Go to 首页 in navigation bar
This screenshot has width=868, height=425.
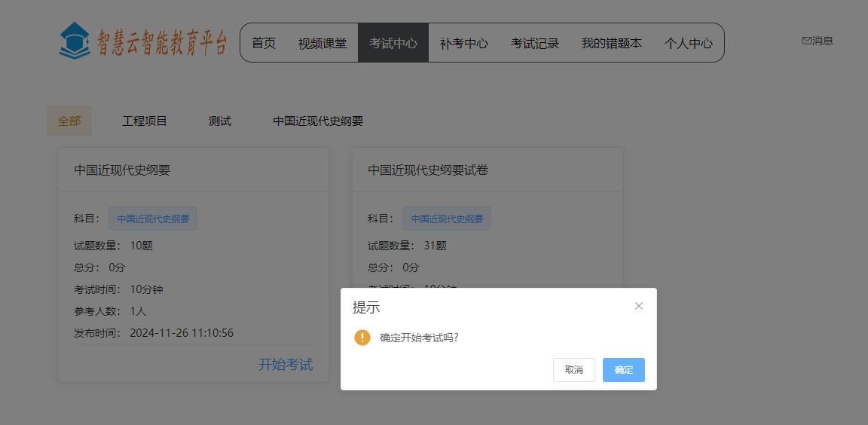[x=264, y=43]
